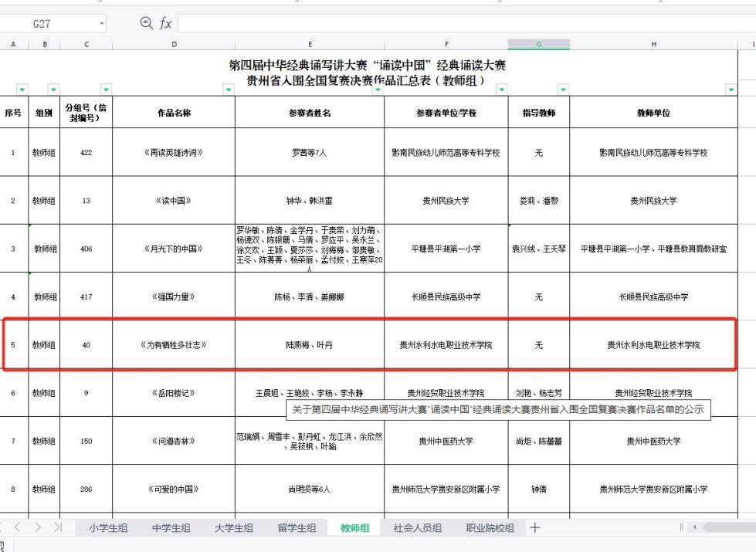The image size is (756, 552).
Task: Switch to the 大学生组 sheet tab
Action: pyautogui.click(x=234, y=528)
